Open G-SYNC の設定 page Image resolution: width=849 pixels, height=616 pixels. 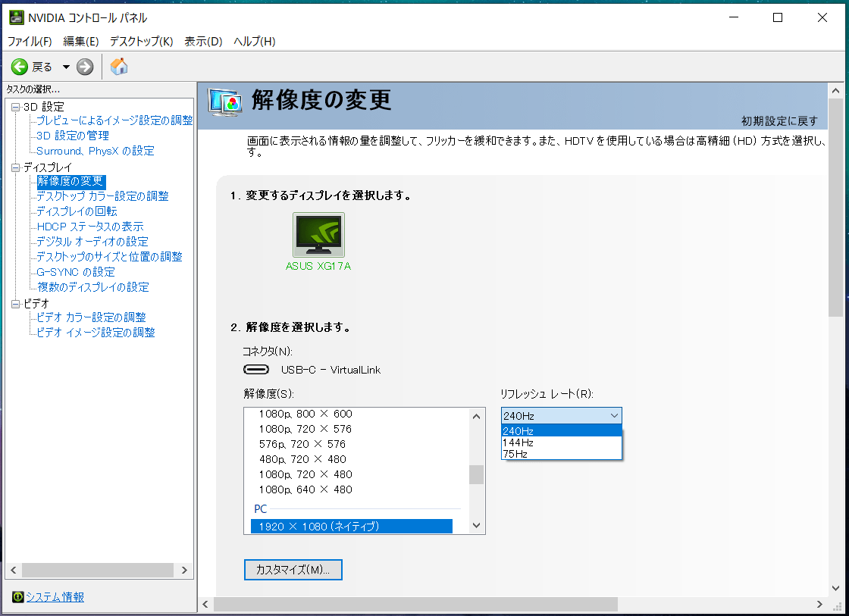[75, 272]
